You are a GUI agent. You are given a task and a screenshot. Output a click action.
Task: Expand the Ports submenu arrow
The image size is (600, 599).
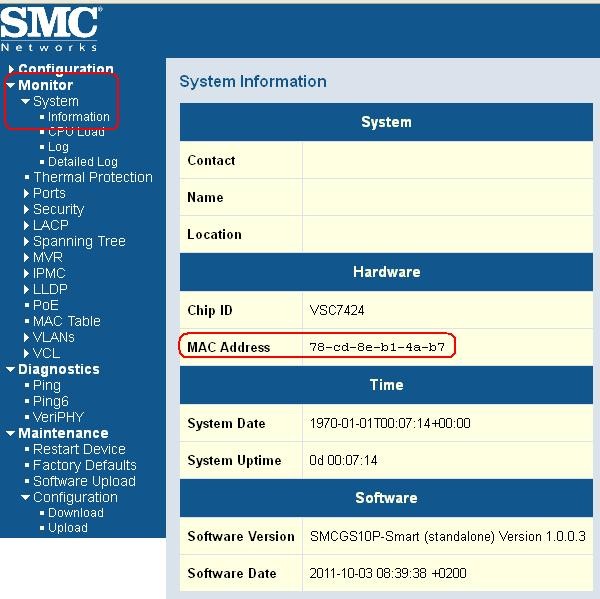[x=26, y=193]
